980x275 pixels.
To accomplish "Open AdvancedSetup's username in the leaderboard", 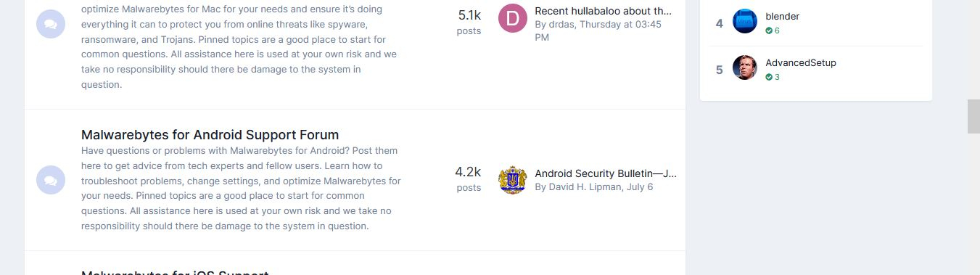I will (801, 63).
